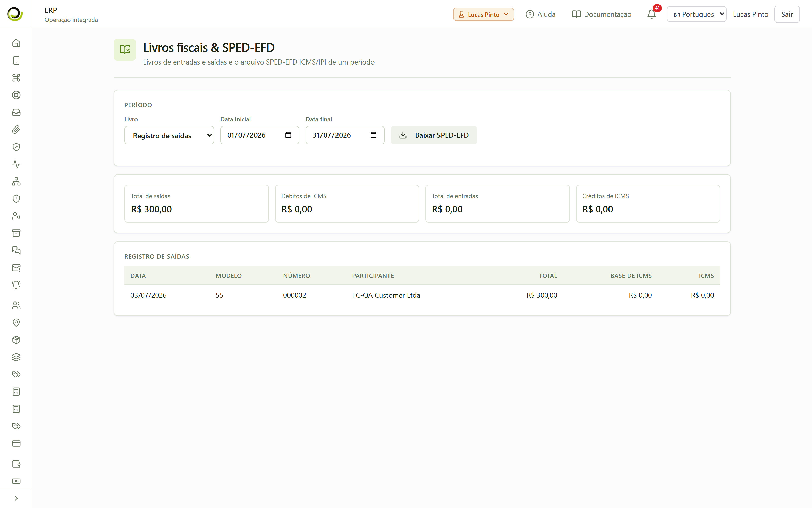Open notifications bell with 41 badge
The width and height of the screenshot is (812, 508).
click(x=652, y=14)
